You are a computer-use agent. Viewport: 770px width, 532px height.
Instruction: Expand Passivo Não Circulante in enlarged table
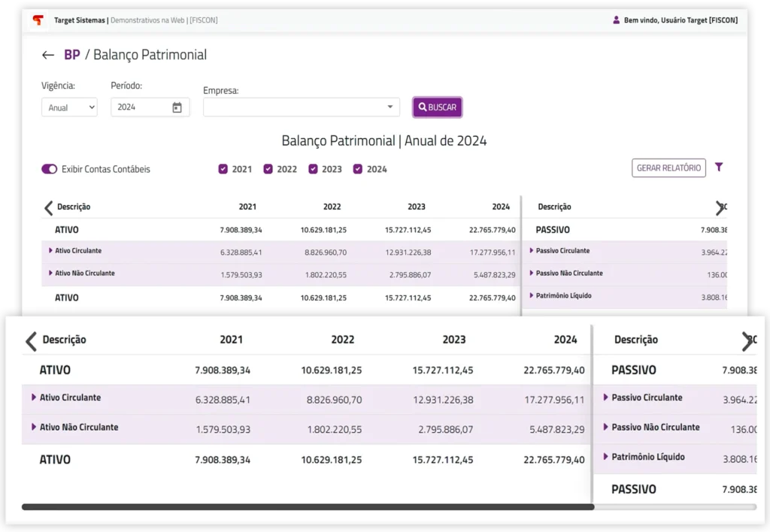tap(606, 427)
